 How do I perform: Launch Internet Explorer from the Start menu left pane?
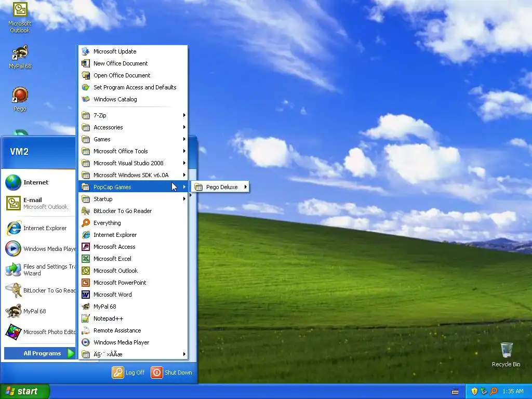[x=38, y=228]
